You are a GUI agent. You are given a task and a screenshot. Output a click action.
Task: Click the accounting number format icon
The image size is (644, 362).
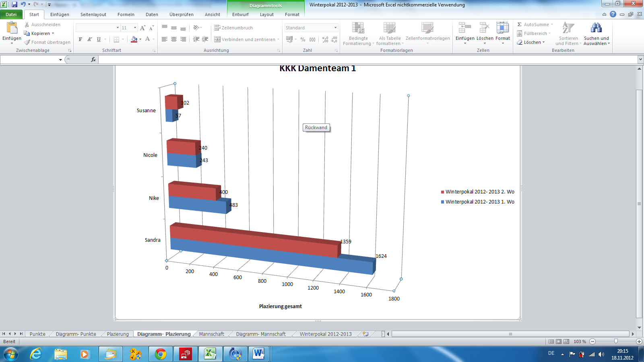pyautogui.click(x=289, y=39)
